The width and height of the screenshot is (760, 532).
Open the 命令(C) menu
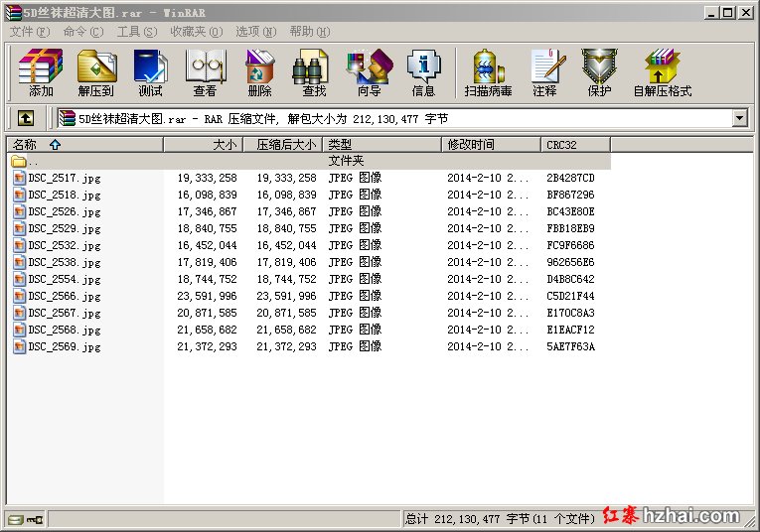coord(83,32)
